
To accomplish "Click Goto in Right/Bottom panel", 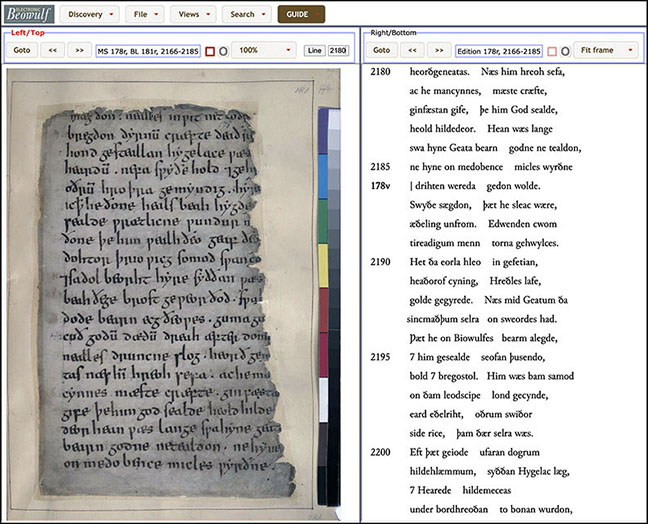I will pyautogui.click(x=381, y=50).
